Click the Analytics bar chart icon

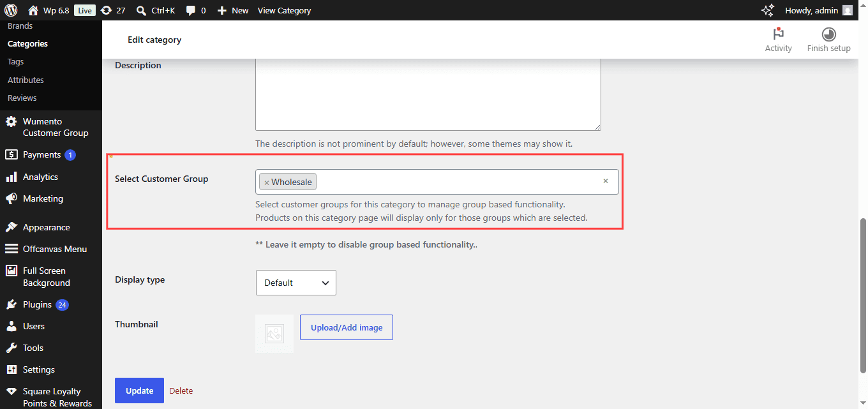click(x=11, y=177)
